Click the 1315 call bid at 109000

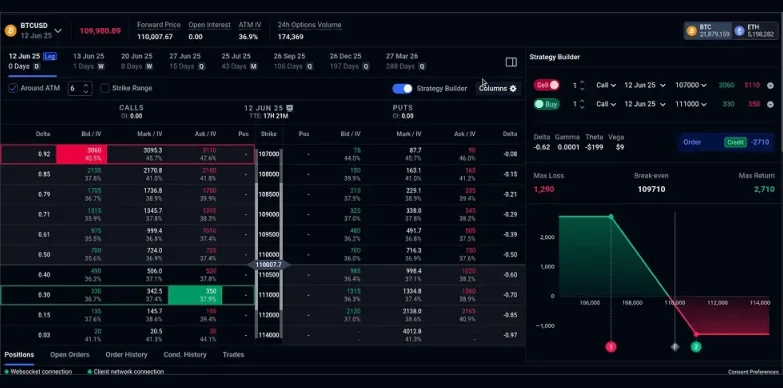pyautogui.click(x=94, y=211)
